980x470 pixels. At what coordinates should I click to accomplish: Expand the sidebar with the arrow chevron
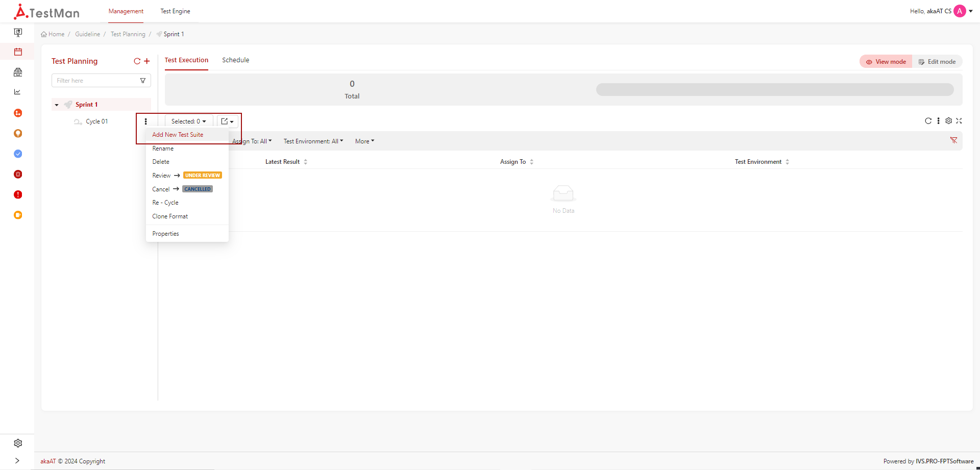point(17,460)
